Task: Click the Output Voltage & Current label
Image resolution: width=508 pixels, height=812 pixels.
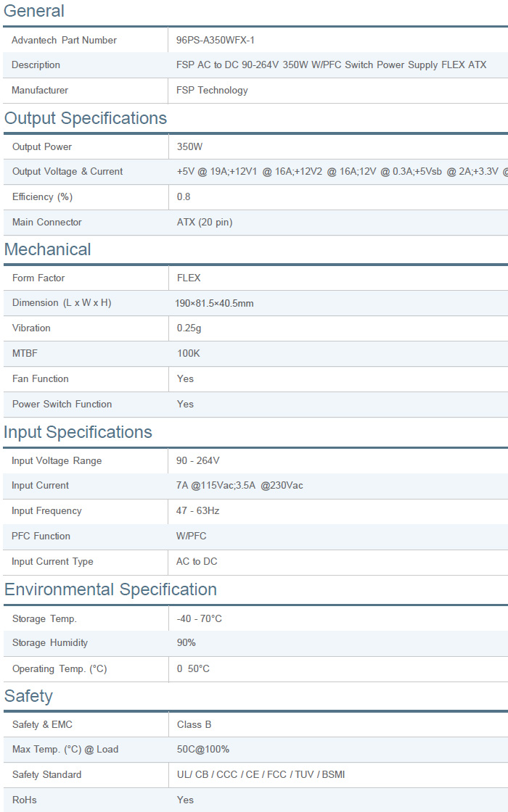Action: click(67, 172)
